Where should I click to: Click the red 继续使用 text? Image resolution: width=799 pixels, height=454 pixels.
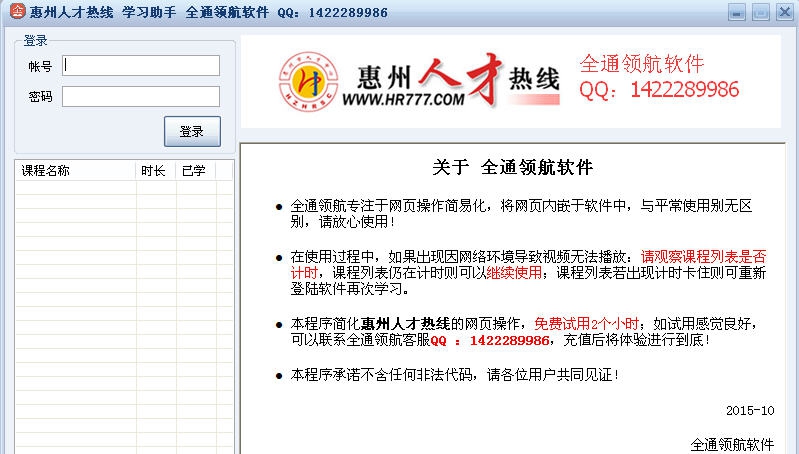point(514,273)
